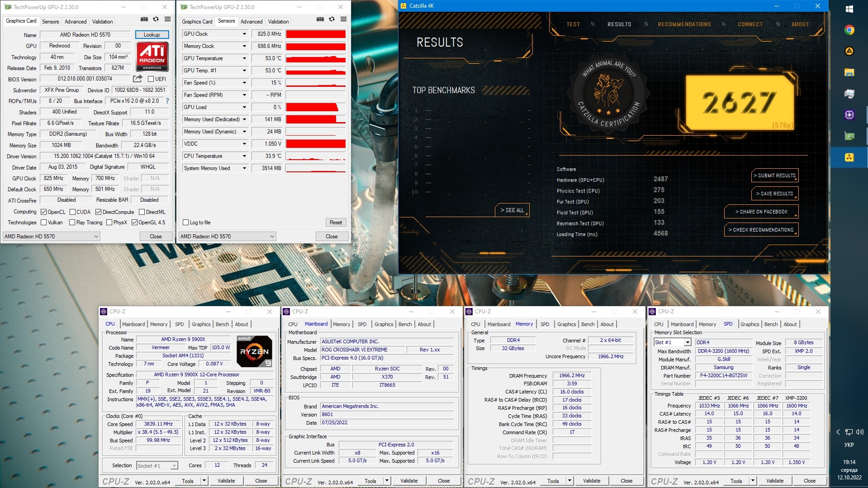Click SUBMIT RESULTS in Catzilla
The width and height of the screenshot is (868, 488).
(775, 175)
